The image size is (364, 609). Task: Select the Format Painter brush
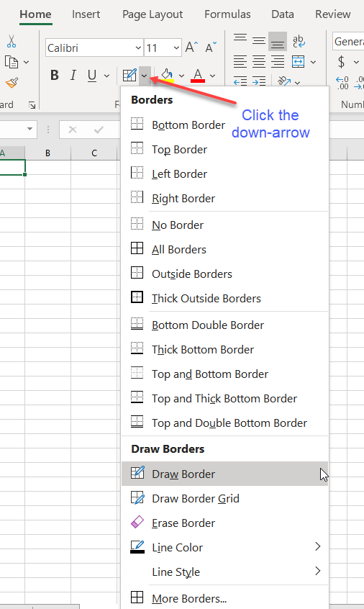pos(12,83)
